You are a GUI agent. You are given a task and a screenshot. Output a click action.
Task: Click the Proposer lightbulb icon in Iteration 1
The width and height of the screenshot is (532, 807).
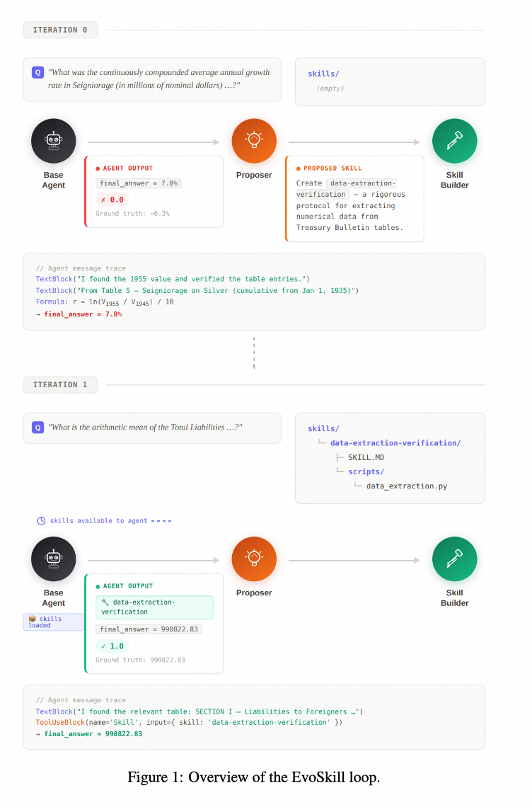pos(254,559)
